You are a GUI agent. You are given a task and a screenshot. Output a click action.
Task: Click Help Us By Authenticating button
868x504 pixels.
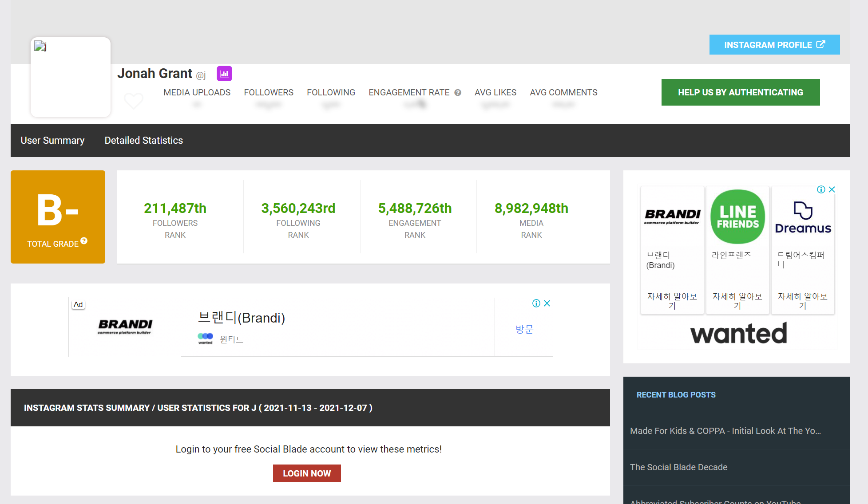click(740, 92)
